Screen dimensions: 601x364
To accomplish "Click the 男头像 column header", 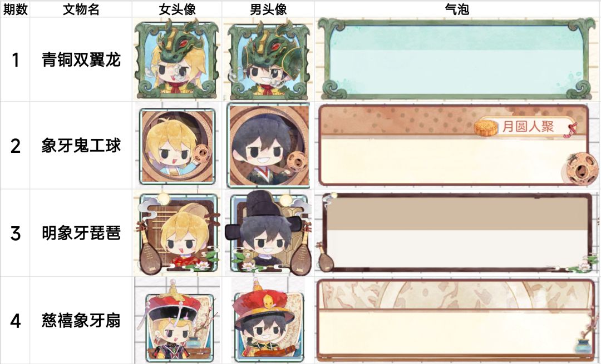I will (268, 9).
